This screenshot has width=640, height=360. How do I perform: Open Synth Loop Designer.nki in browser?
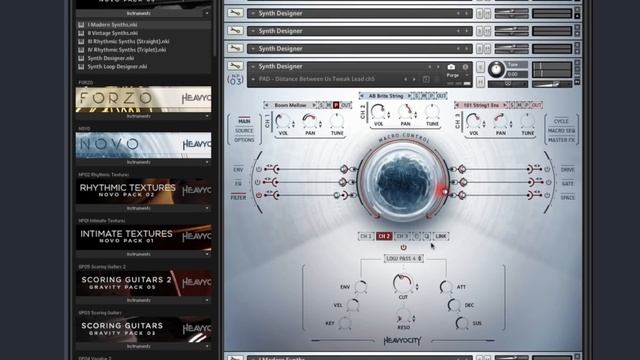117,67
